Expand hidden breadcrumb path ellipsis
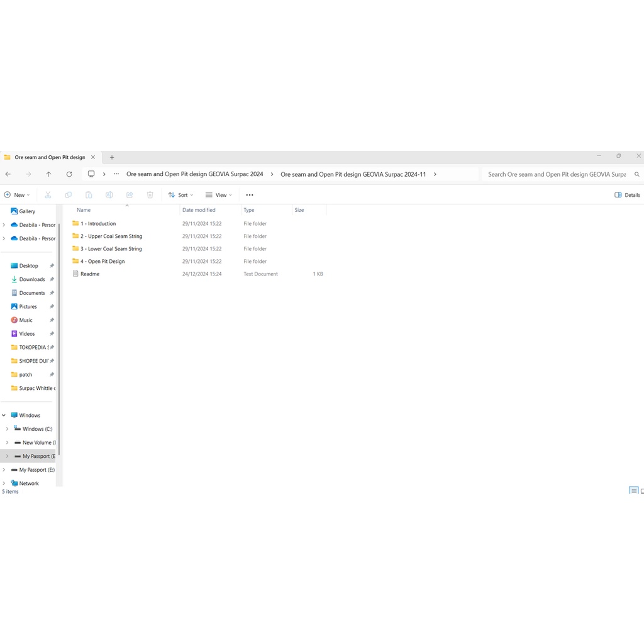This screenshot has height=644, width=644. [116, 174]
